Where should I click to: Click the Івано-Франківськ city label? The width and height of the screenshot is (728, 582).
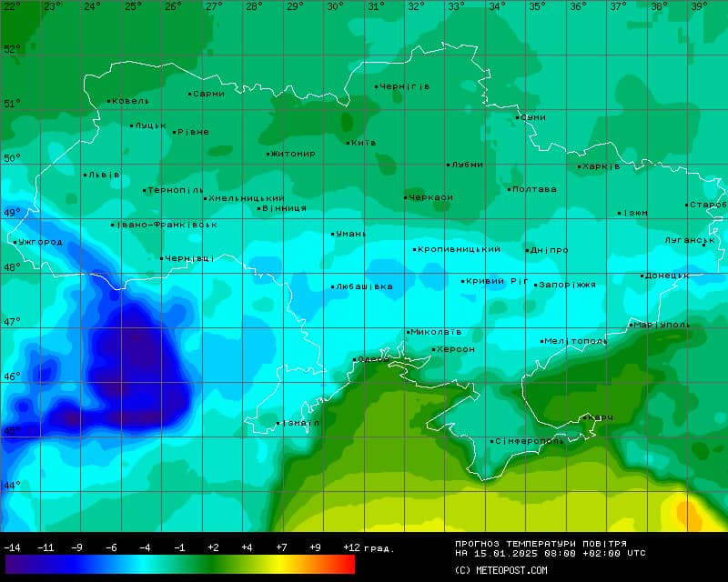[x=167, y=225]
